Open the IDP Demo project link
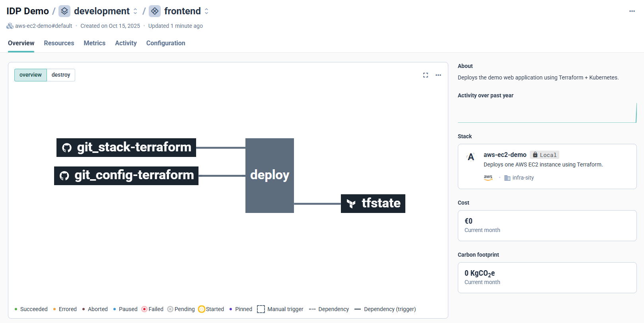Image resolution: width=644 pixels, height=323 pixels. click(x=27, y=11)
